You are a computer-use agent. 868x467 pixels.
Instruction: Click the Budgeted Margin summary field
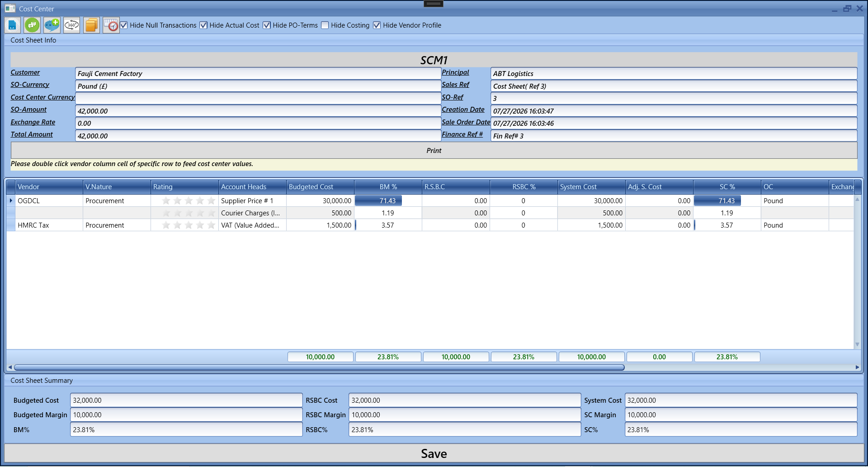coord(186,415)
